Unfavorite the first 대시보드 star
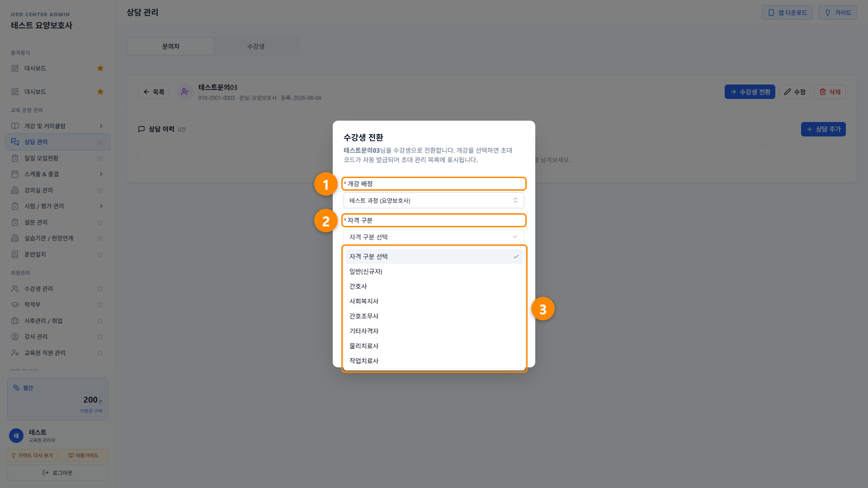Screen dimensions: 868x488 [100, 68]
